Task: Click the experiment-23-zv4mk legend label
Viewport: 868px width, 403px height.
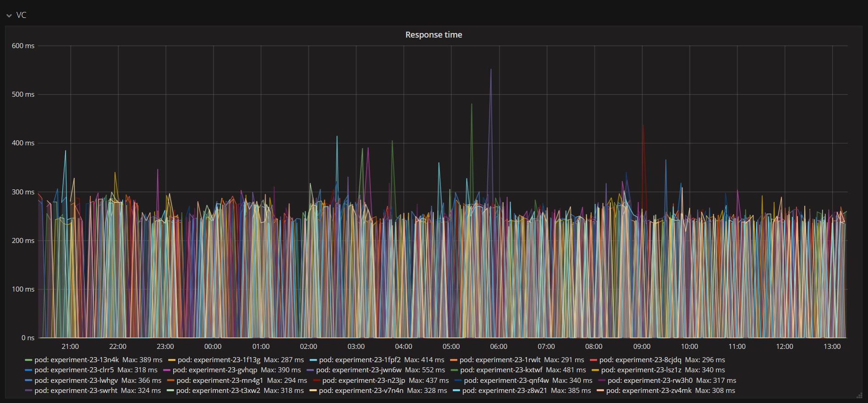Action: click(648, 391)
